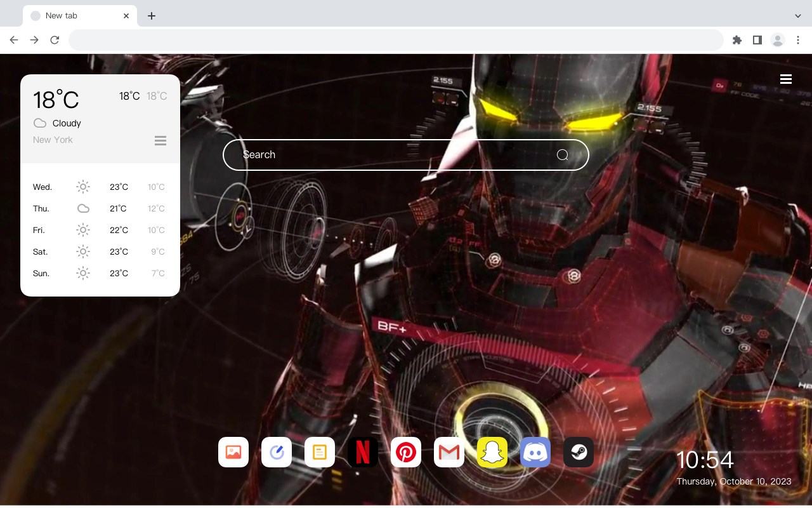This screenshot has width=812, height=508.
Task: Open the Snapchat shortcut
Action: coord(492,452)
